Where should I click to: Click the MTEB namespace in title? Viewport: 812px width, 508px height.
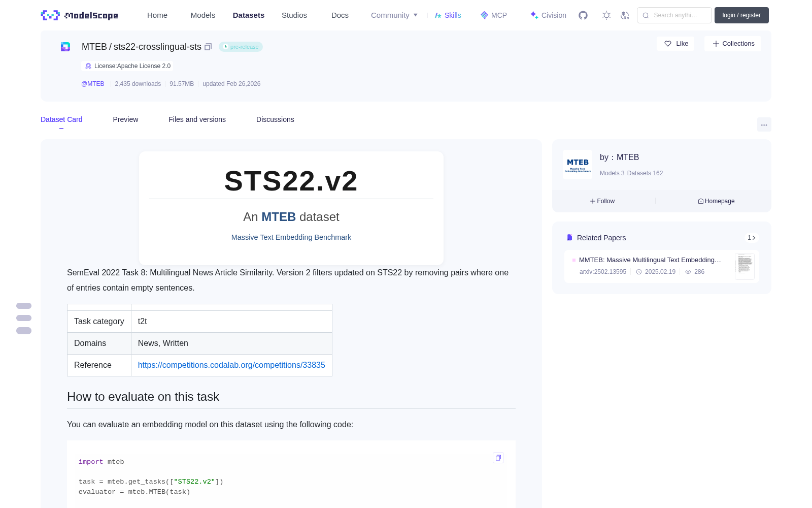pos(94,47)
